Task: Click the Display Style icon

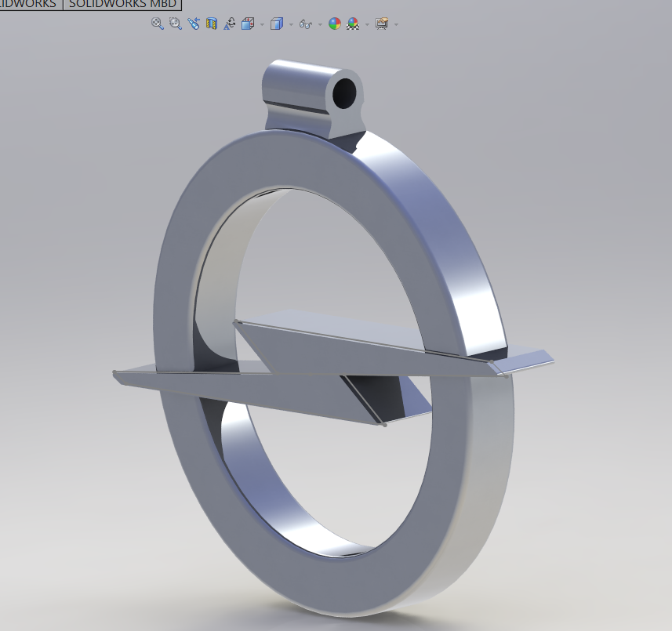Action: coord(277,24)
